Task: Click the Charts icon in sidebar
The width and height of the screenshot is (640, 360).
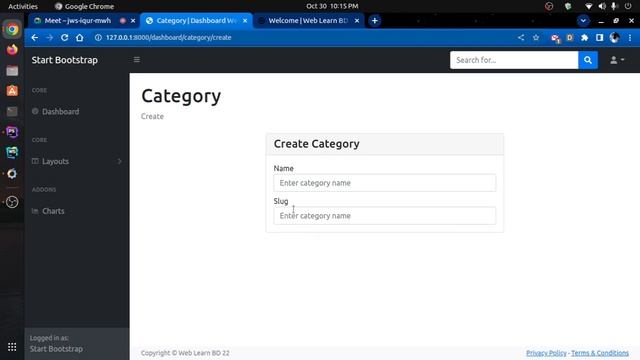Action: tap(35, 211)
